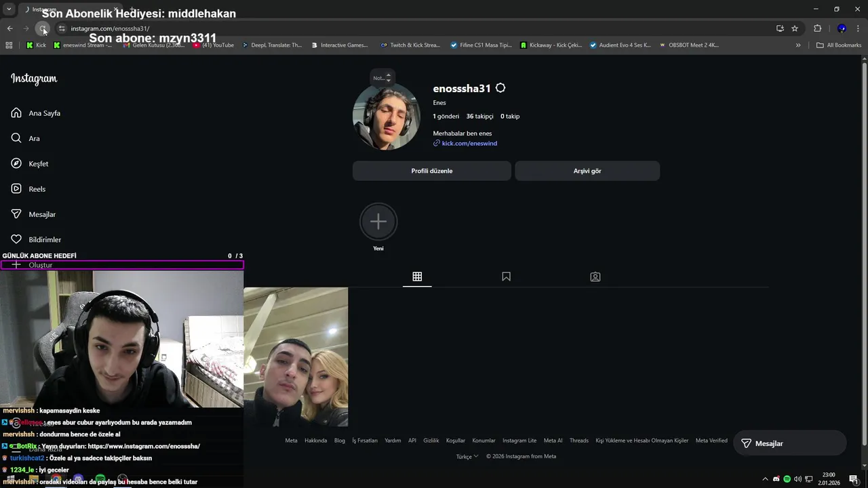Open the Twitch & Kick Strea bookmark
Image resolution: width=868 pixels, height=488 pixels.
pyautogui.click(x=411, y=45)
